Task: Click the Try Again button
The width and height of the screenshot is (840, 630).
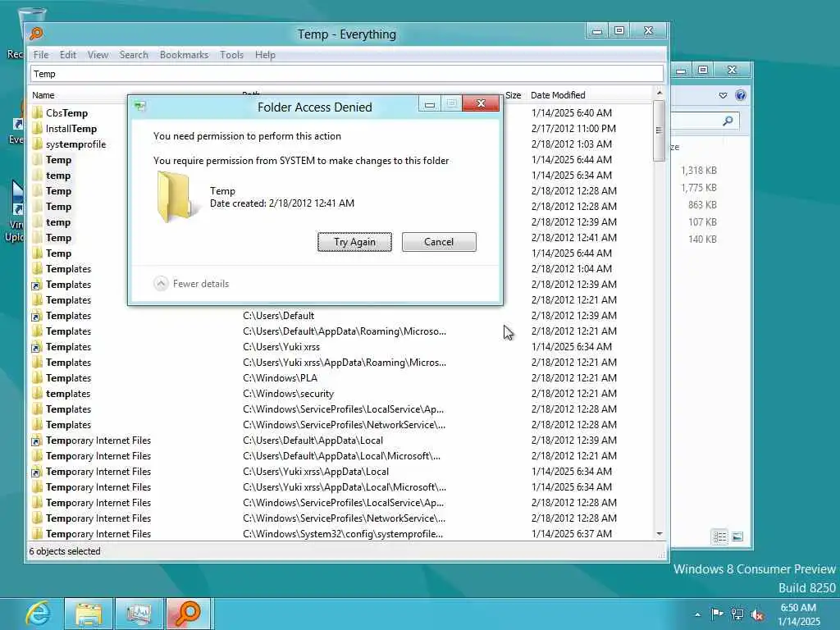Action: coord(354,242)
